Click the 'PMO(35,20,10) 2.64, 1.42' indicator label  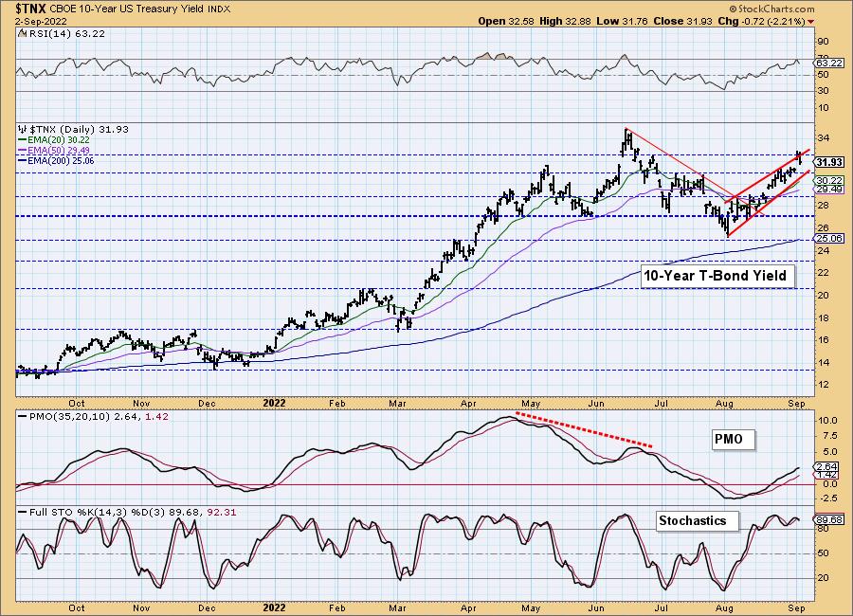point(99,417)
